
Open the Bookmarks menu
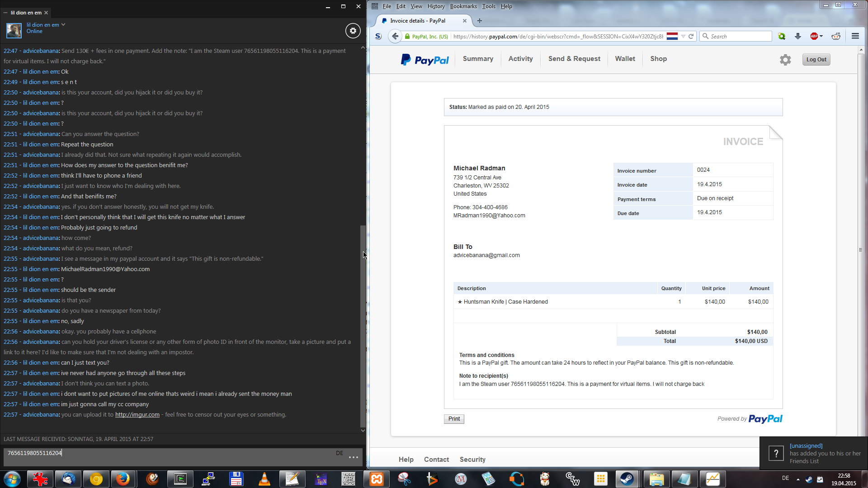tap(463, 6)
